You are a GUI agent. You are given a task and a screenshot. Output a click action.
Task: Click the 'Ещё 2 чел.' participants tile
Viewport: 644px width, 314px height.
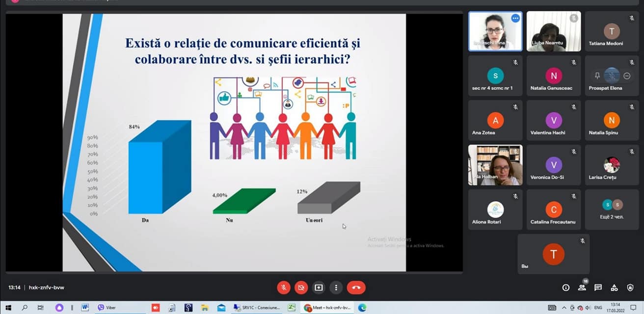click(612, 209)
